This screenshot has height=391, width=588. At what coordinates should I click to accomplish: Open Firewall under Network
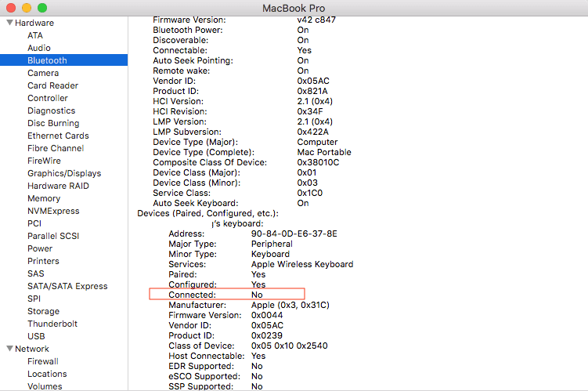tap(43, 361)
